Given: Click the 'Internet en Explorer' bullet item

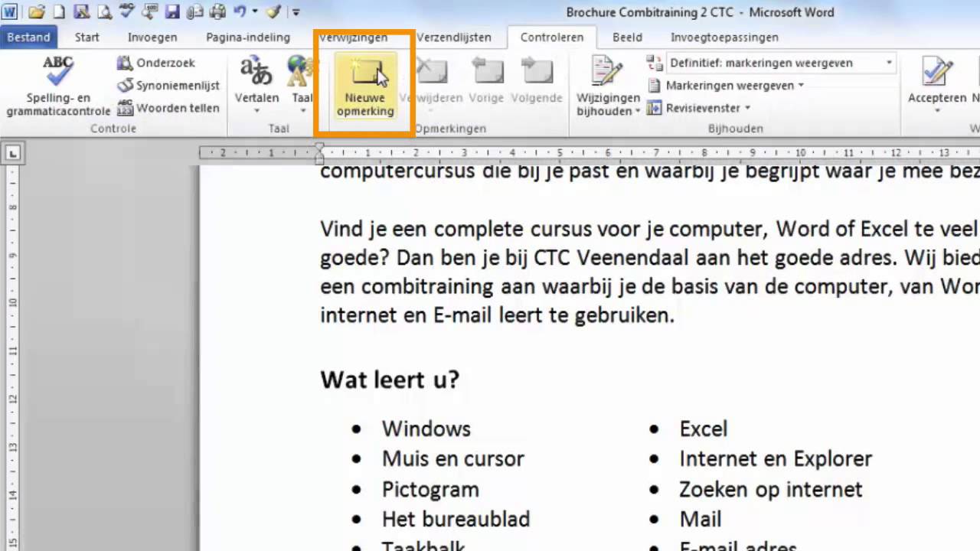Looking at the screenshot, I should point(776,458).
